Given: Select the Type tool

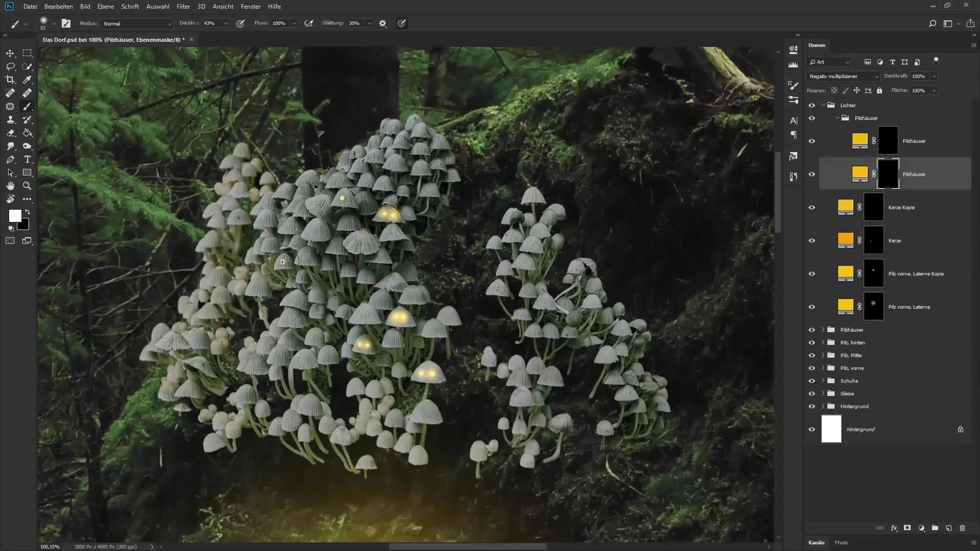Looking at the screenshot, I should pyautogui.click(x=27, y=159).
